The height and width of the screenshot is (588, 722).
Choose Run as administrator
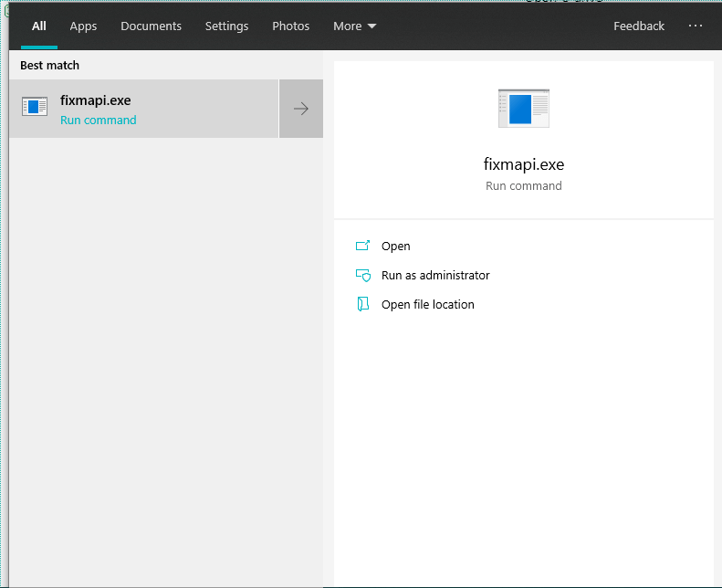tap(435, 276)
